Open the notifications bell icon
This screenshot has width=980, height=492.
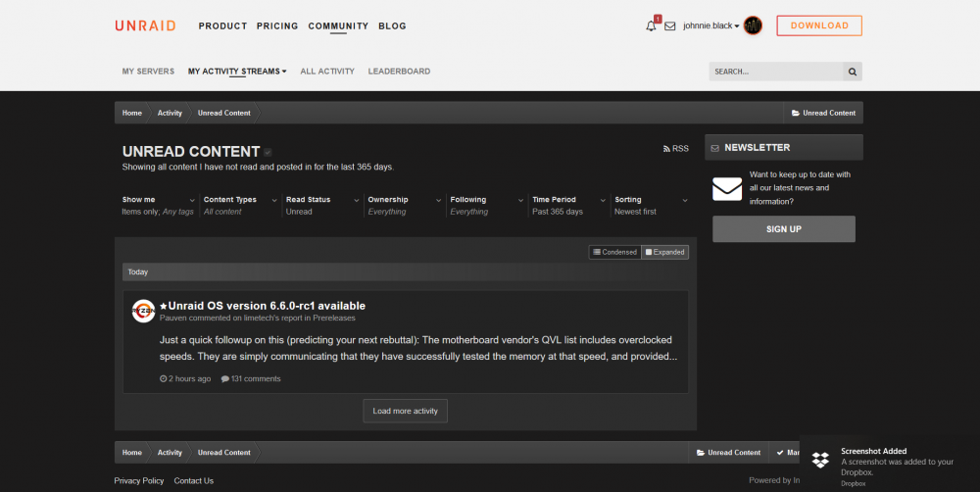(x=651, y=26)
